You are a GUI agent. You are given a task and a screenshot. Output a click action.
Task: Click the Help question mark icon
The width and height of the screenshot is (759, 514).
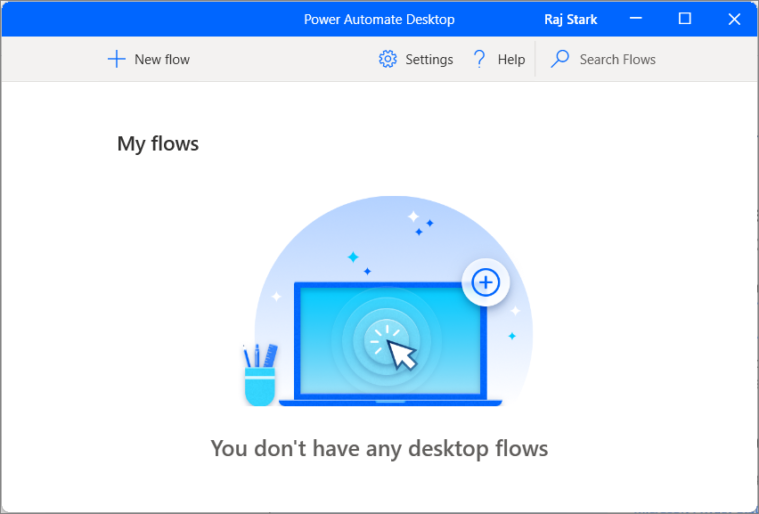479,59
